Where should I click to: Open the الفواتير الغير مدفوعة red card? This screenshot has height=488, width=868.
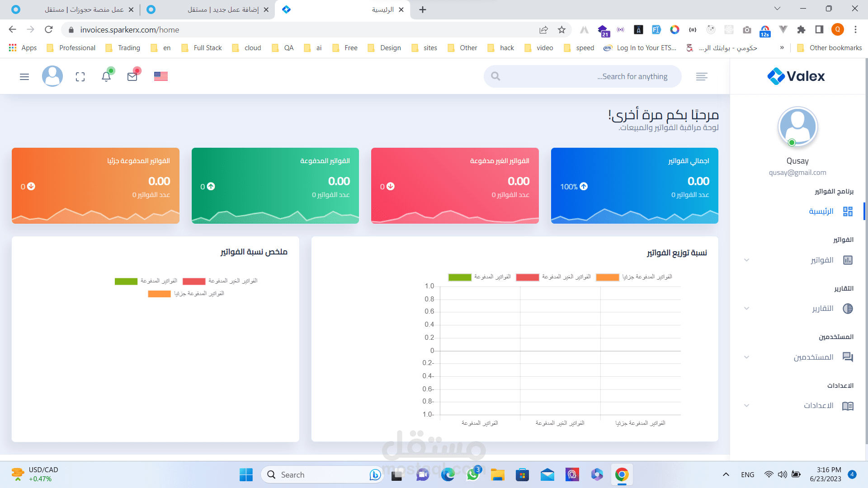(x=455, y=186)
